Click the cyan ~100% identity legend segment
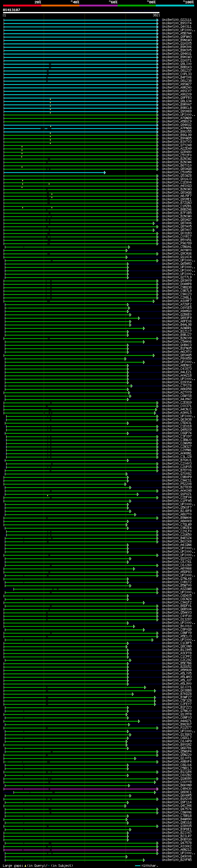Image resolution: width=197 pixels, height=868 pixels. pos(175,6)
